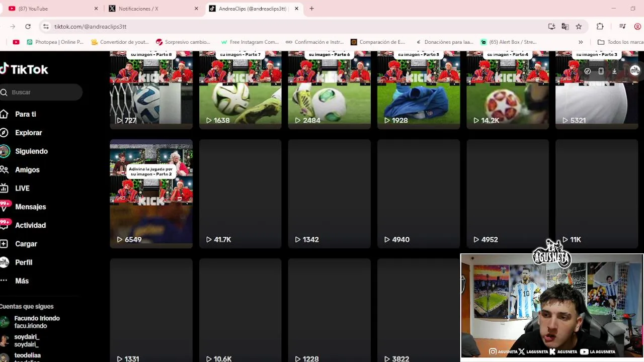Open the Free Instagram Com... bookmark

click(x=250, y=42)
